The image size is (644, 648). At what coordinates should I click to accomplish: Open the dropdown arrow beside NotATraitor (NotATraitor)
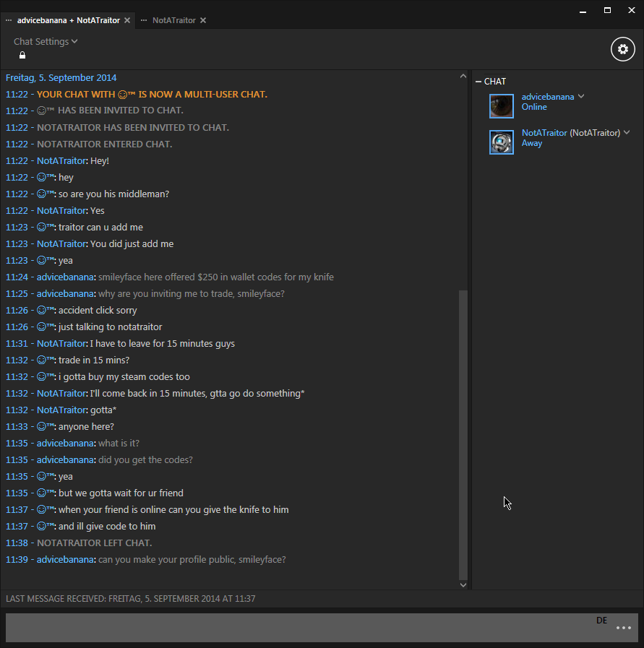627,133
